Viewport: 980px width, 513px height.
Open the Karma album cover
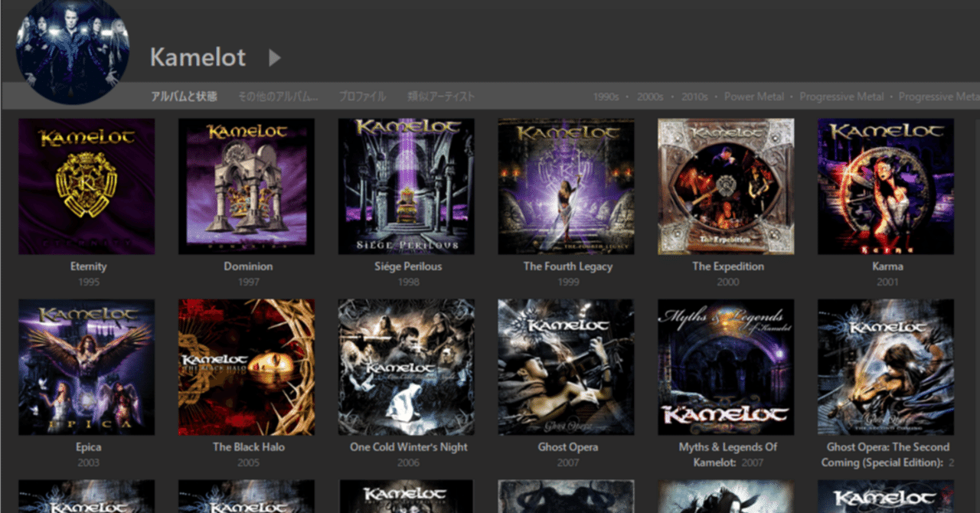click(886, 186)
